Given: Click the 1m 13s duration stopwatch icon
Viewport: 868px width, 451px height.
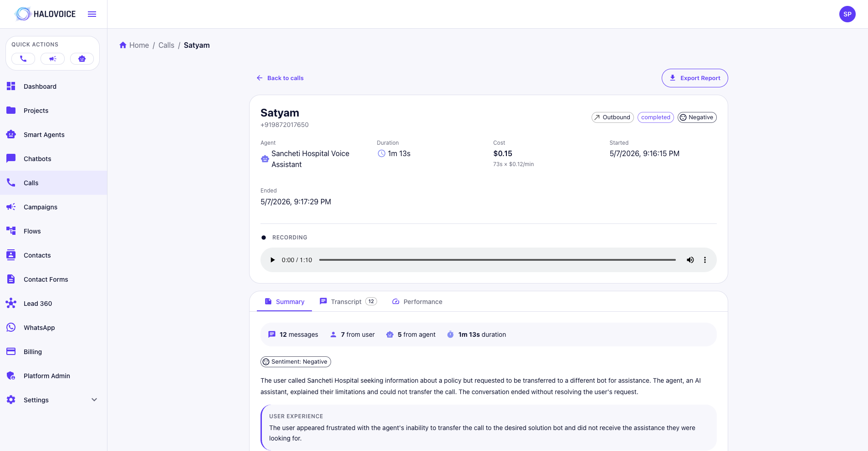Looking at the screenshot, I should point(450,334).
